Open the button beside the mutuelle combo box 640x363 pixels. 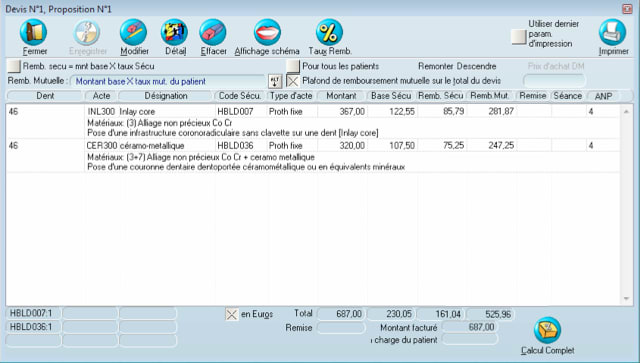[275, 81]
